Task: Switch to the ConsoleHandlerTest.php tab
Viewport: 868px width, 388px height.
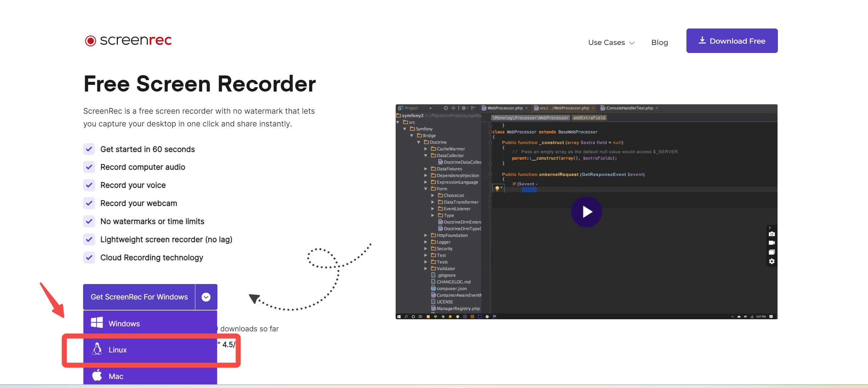Action: pos(629,108)
